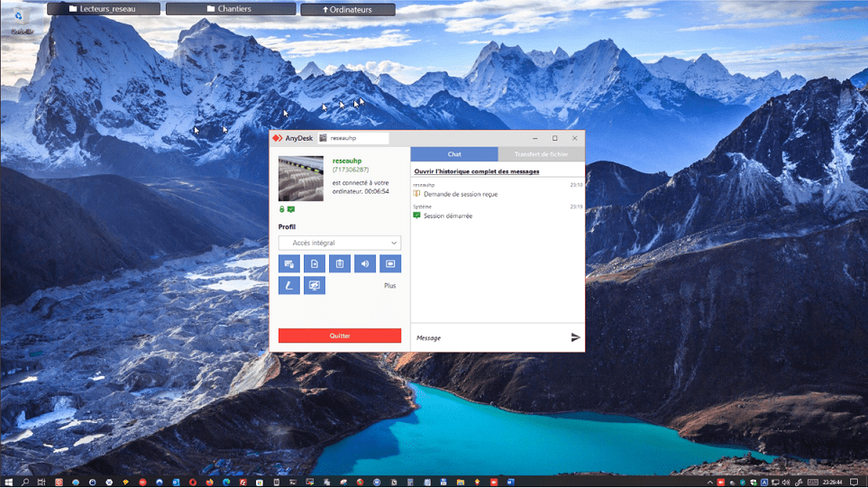Screen dimensions: 868x488
Task: Open network status tray icon
Action: [775, 482]
